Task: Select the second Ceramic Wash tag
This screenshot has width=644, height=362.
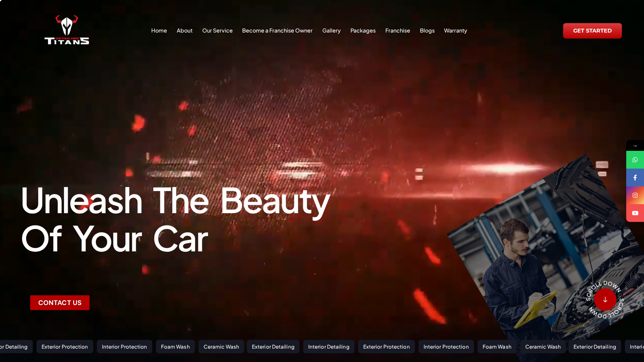Action: coord(543,347)
